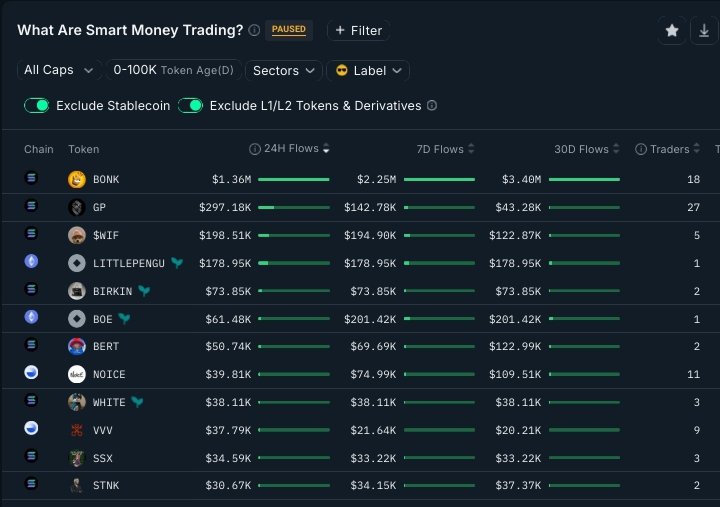Click the $WIF token logo
This screenshot has height=507, width=720.
click(x=77, y=235)
